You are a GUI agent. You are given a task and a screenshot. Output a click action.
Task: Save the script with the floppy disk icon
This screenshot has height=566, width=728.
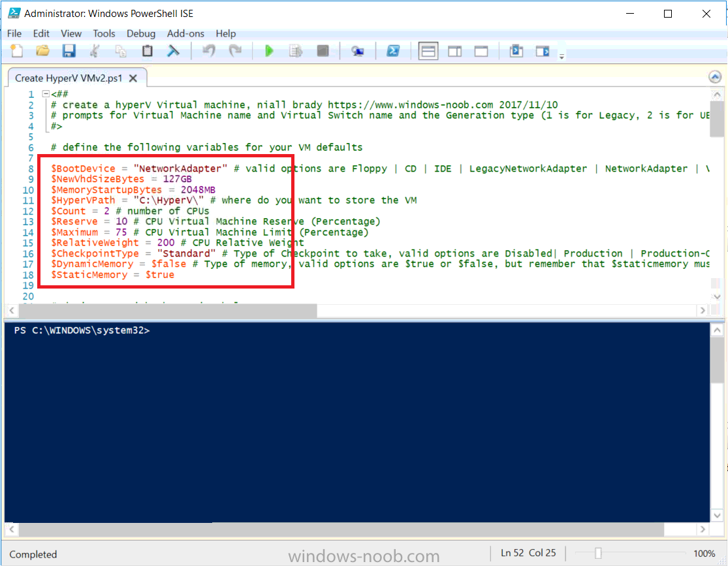pyautogui.click(x=69, y=51)
